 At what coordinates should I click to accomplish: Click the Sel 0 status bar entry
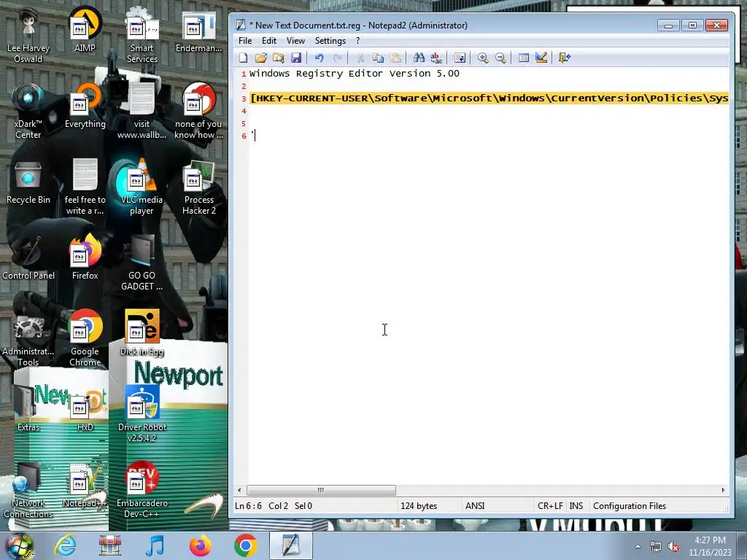tap(303, 506)
